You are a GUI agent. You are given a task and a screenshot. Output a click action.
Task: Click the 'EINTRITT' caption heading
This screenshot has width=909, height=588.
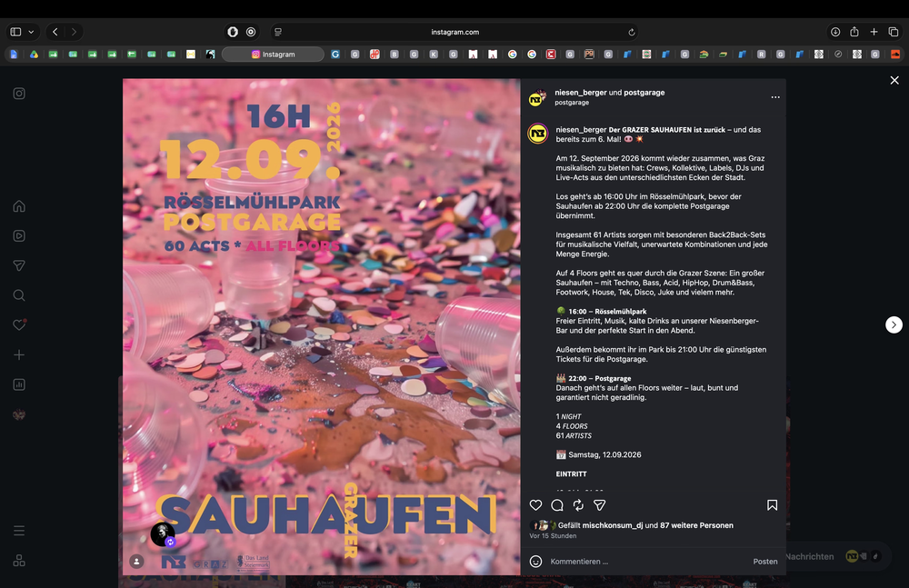pyautogui.click(x=572, y=473)
